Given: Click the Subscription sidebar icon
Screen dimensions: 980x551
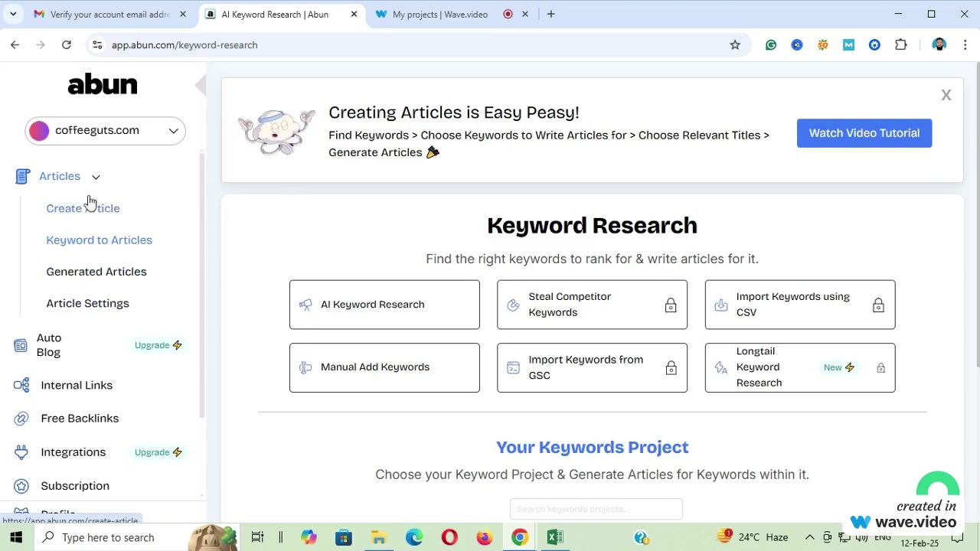Looking at the screenshot, I should (x=21, y=486).
